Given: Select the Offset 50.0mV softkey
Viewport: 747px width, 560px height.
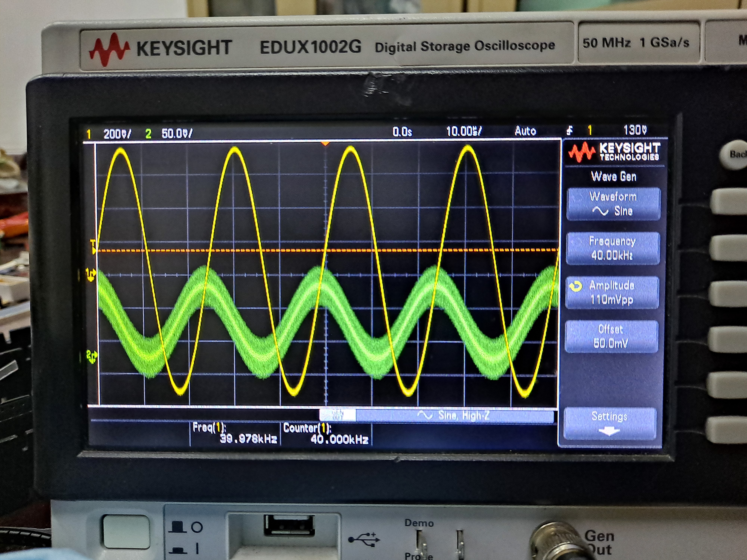Looking at the screenshot, I should coord(611,337).
